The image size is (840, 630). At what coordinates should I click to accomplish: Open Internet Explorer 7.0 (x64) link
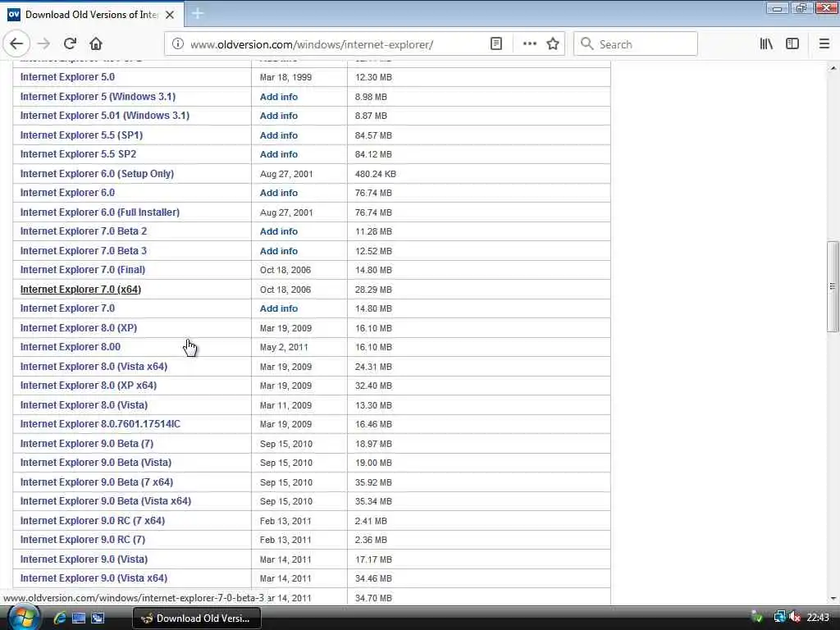pos(81,290)
